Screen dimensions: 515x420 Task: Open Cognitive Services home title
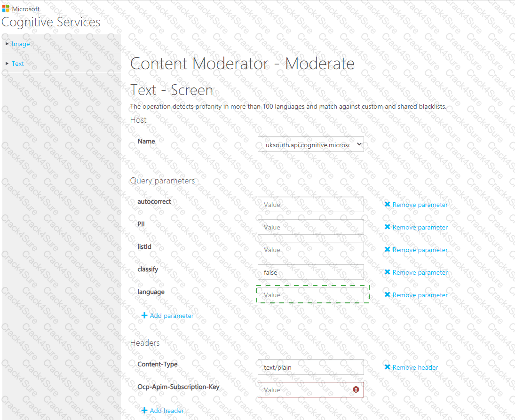tap(51, 22)
